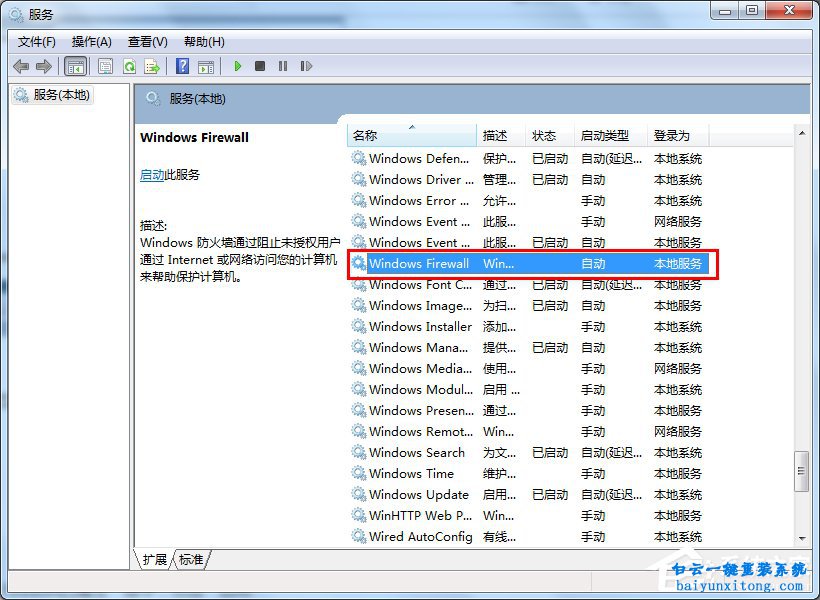
Task: Switch to the 标准 tab
Action: tap(190, 560)
